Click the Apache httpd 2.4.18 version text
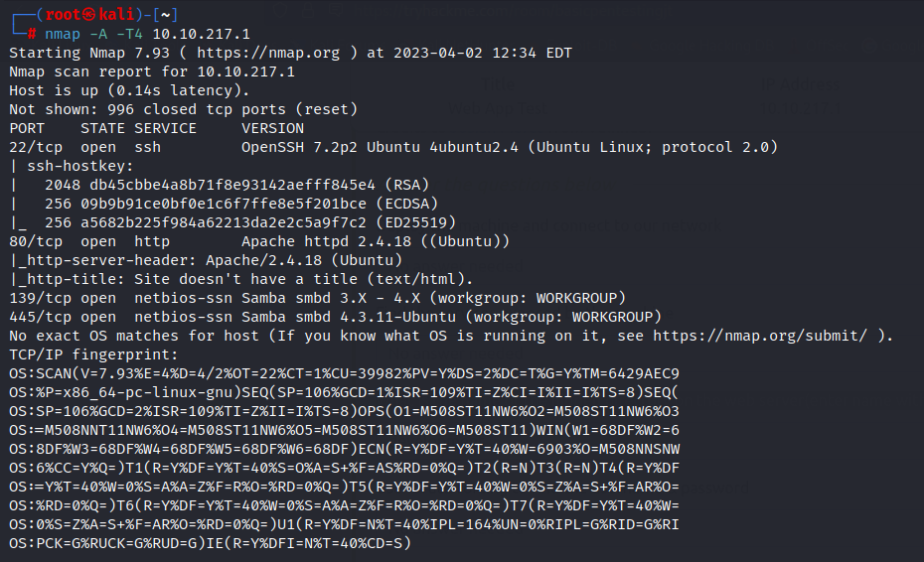Image resolution: width=924 pixels, height=562 pixels. 327,241
